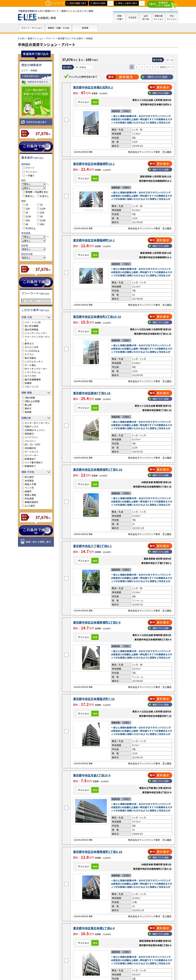Click the 東京都でエリアから探す breadcrumb
196x980 pixels.
(70, 38)
